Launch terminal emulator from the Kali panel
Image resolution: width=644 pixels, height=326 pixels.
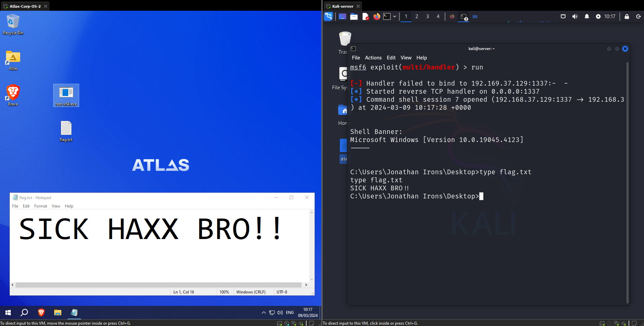[x=387, y=16]
